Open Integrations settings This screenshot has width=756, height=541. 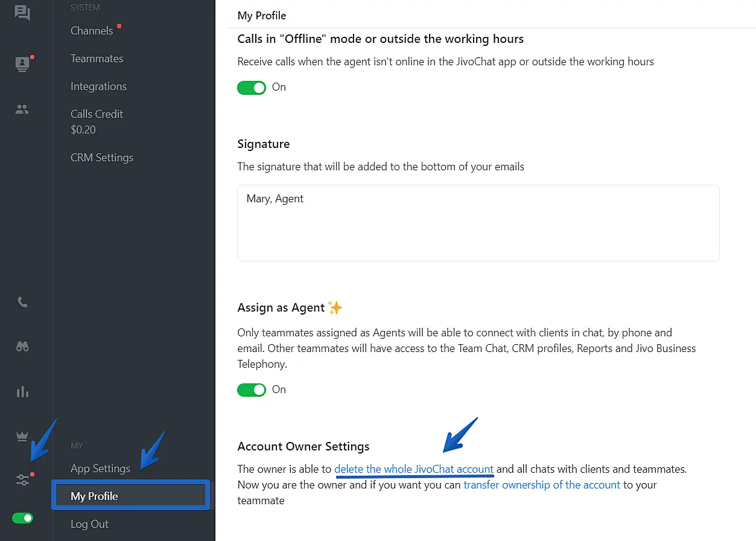pos(98,86)
